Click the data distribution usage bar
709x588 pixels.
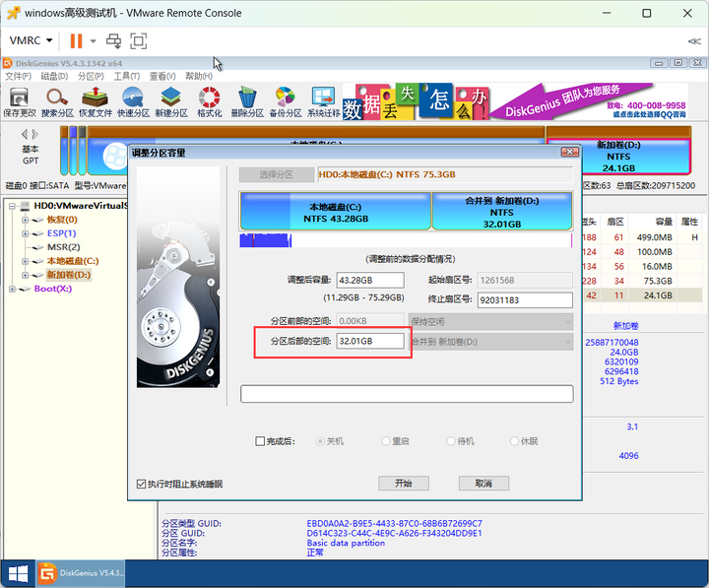(406, 240)
